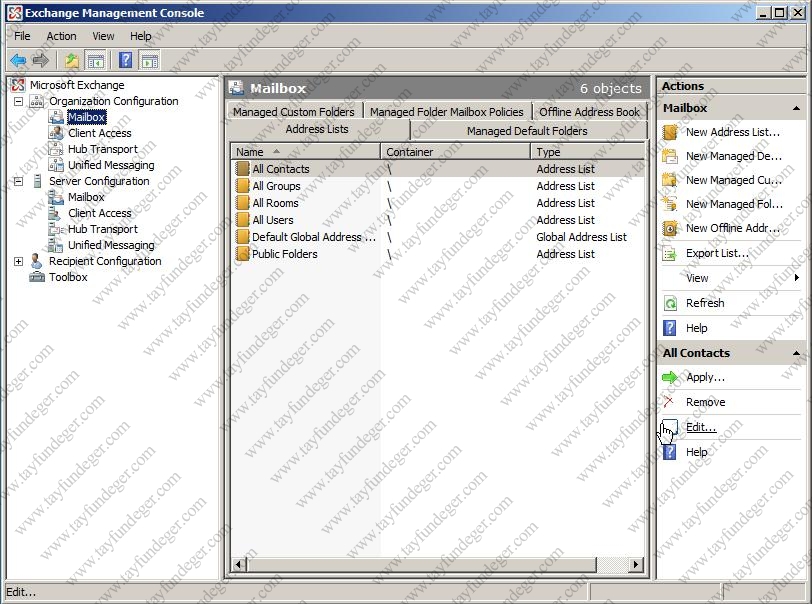Collapse the Mailbox actions section

click(x=796, y=108)
